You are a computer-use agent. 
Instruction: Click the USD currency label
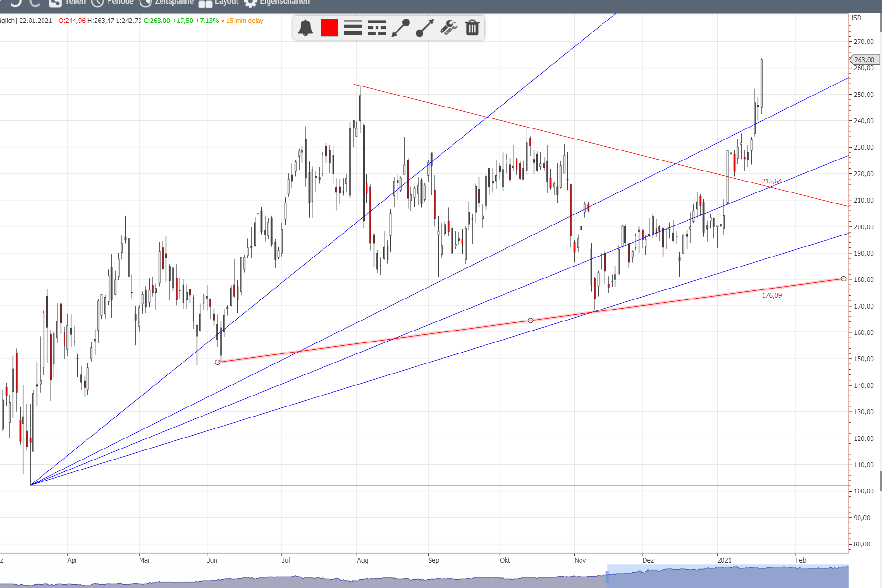tap(855, 18)
